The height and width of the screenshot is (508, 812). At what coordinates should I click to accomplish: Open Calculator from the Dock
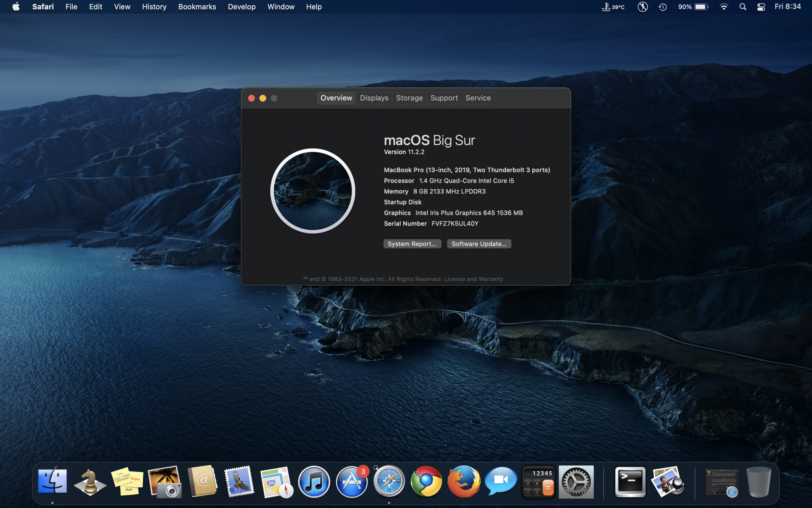539,482
